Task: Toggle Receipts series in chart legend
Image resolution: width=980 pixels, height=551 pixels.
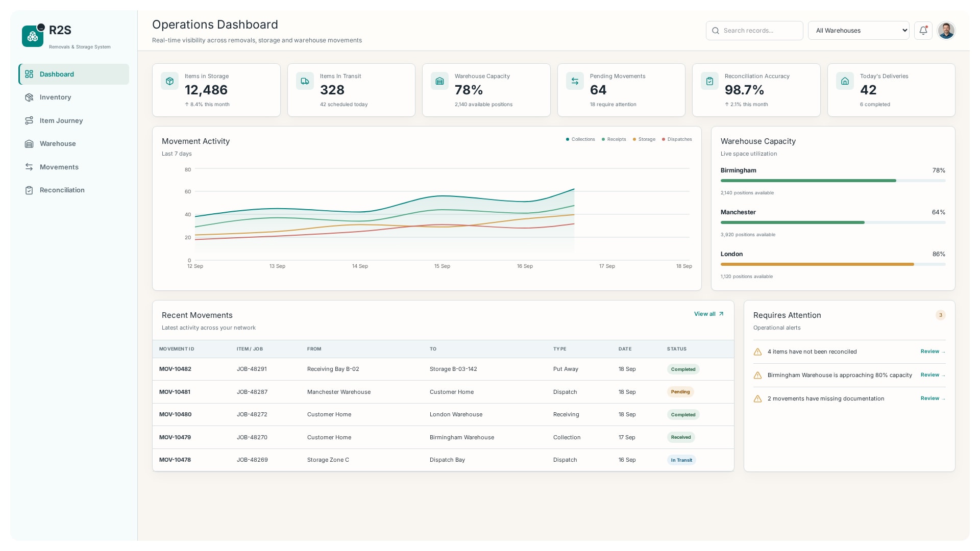Action: (614, 139)
